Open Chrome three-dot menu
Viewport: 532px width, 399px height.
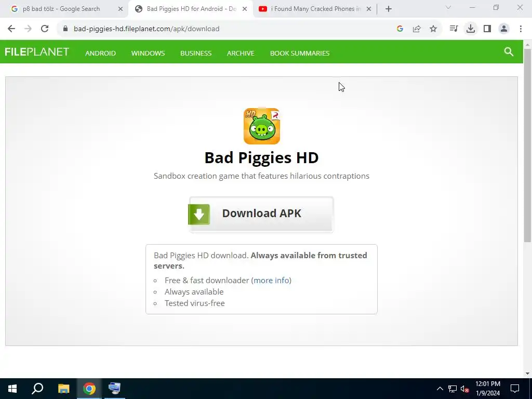521,29
